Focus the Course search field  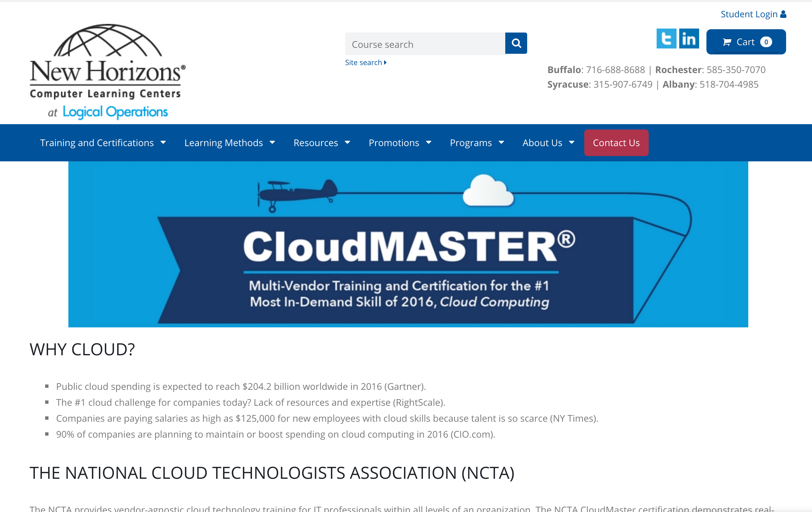click(x=425, y=44)
